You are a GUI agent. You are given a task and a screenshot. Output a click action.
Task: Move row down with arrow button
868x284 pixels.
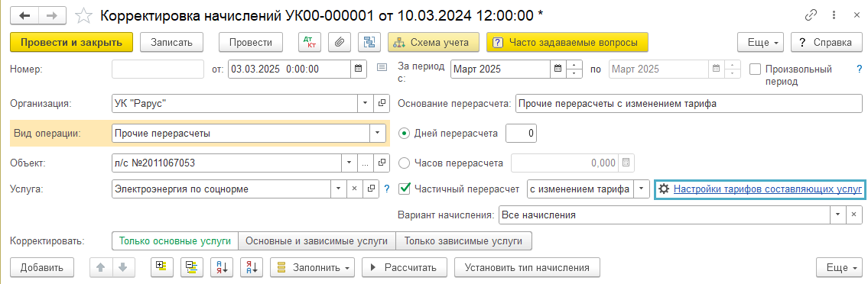[123, 267]
